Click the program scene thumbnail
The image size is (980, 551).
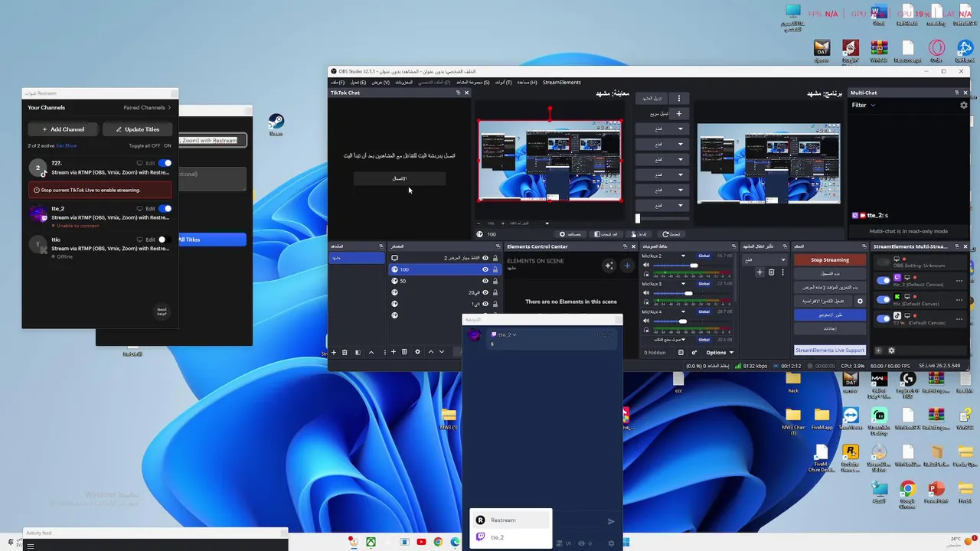[x=769, y=164]
